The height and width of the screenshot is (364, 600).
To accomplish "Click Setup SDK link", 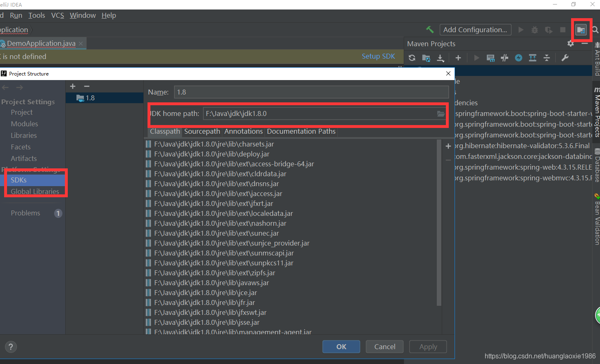I will tap(379, 56).
